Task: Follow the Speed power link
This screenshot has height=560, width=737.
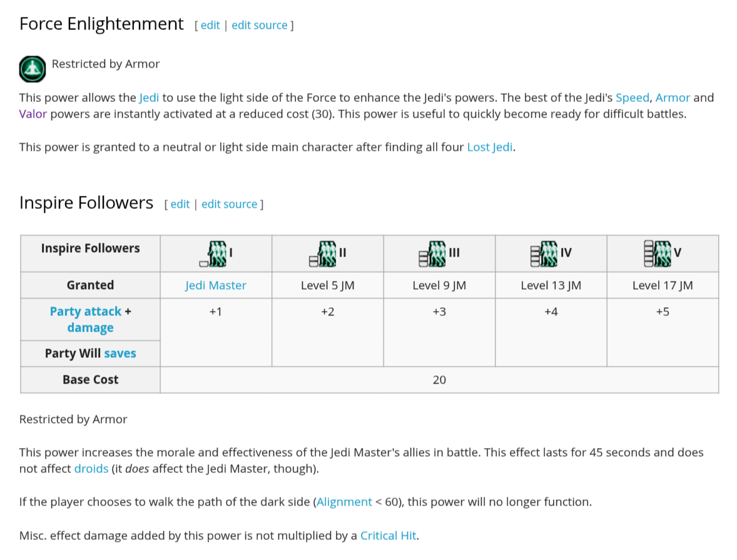Action: [x=632, y=98]
